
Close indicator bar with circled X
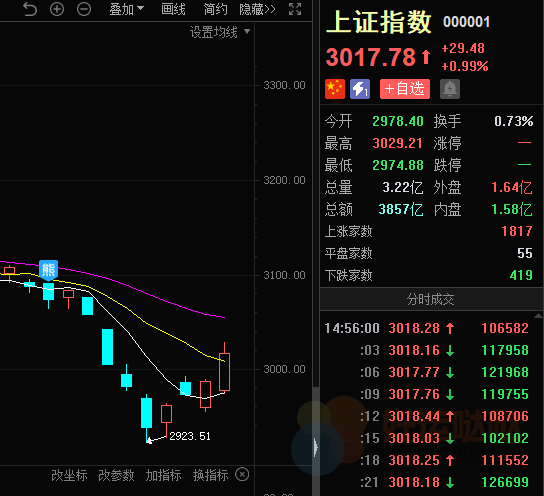[242, 474]
